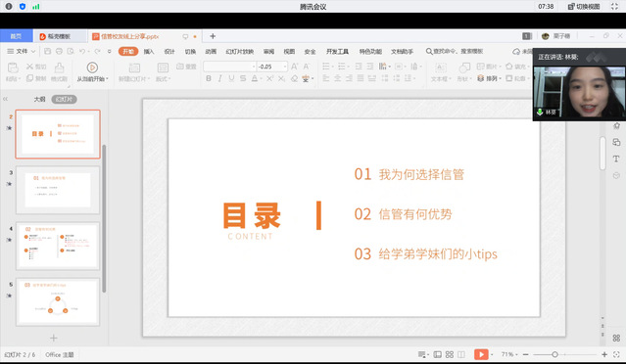The image size is (626, 364).
Task: Click 切换视图 in Tencent Meeting bar
Action: 584,7
